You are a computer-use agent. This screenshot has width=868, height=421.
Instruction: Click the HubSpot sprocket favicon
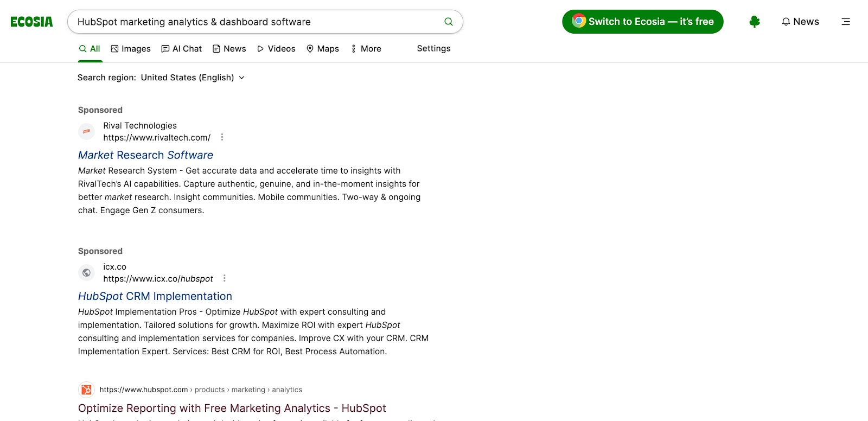tap(86, 390)
